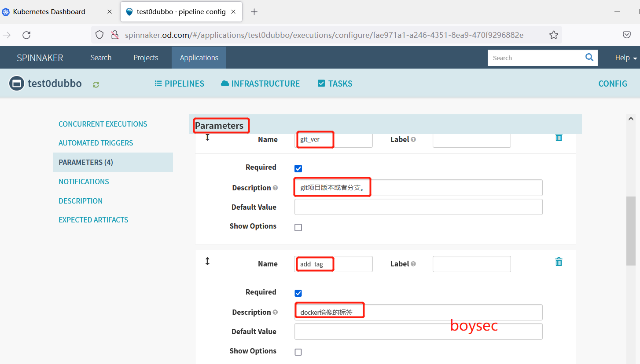Click help icon beside add_tag Description
Viewport: 640px width, 364px height.
(x=275, y=312)
